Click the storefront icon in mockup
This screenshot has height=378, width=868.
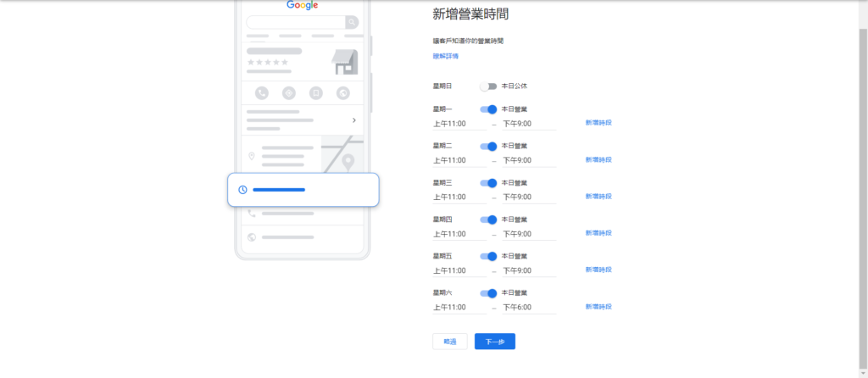(344, 61)
